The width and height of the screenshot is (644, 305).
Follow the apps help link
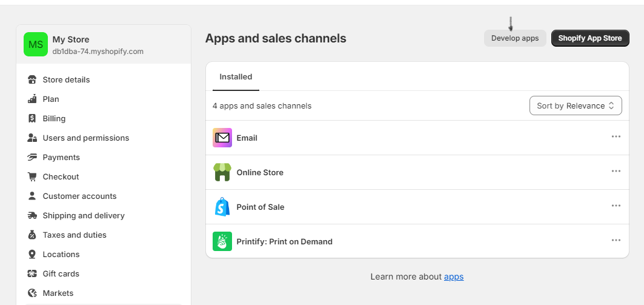tap(454, 277)
